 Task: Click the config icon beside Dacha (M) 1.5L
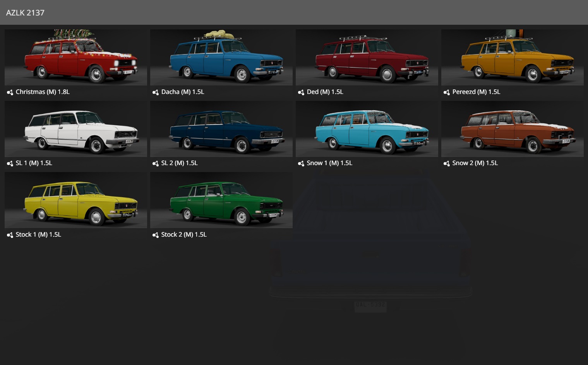tap(156, 92)
